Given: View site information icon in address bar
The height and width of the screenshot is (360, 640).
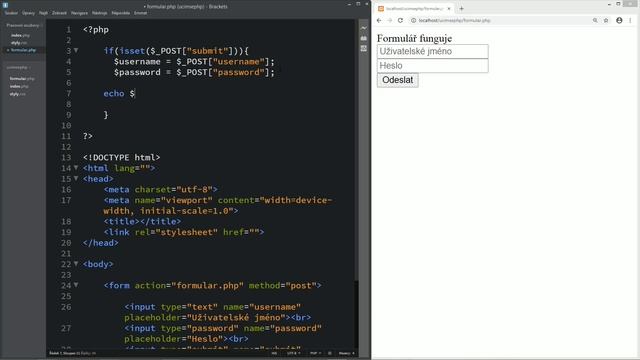Looking at the screenshot, I should [x=413, y=20].
